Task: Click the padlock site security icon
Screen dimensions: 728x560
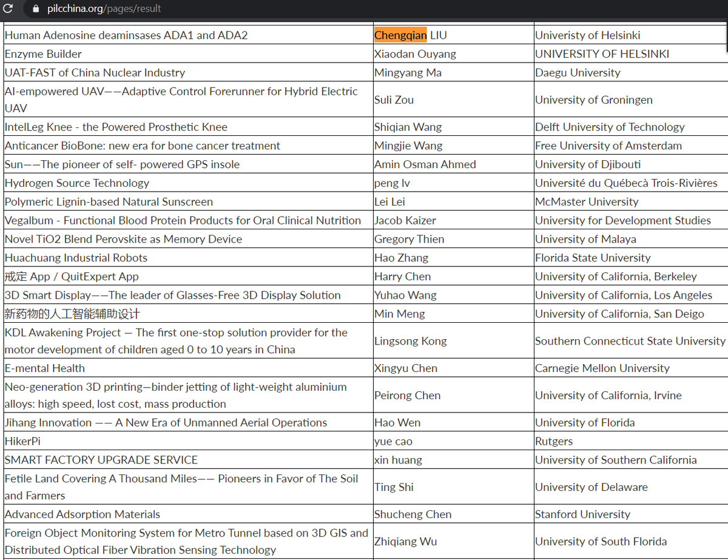Action: click(35, 9)
